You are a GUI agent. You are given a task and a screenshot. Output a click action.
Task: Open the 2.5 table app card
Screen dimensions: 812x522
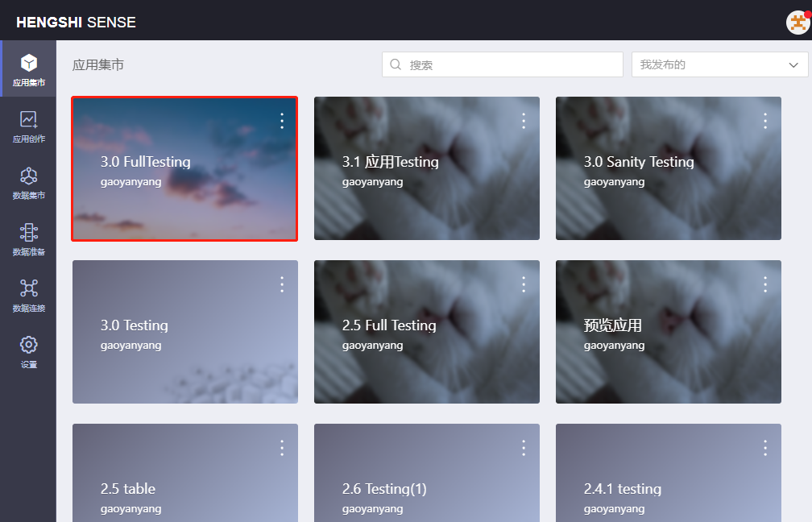[185, 473]
